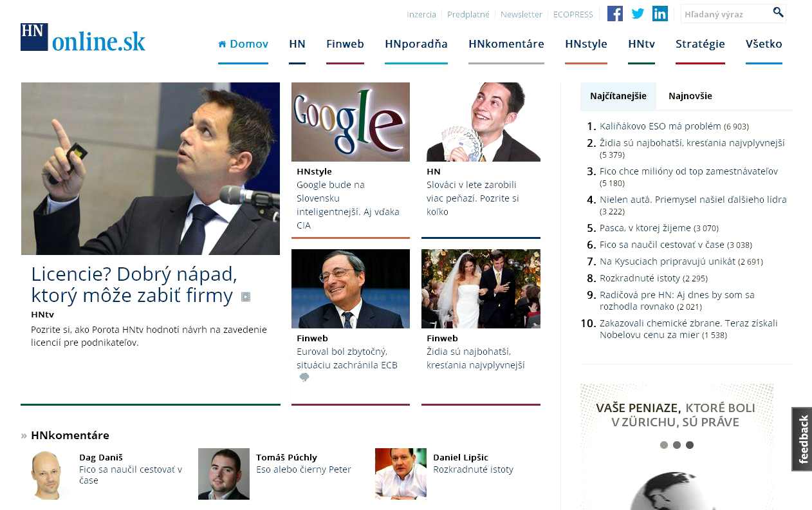This screenshot has height=510, width=812.
Task: Open the Google article thumbnail
Action: tap(350, 121)
